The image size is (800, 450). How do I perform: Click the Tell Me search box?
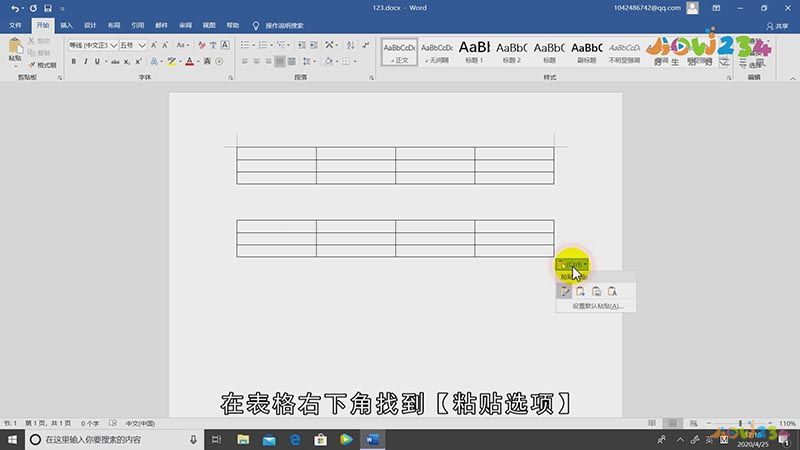(279, 26)
